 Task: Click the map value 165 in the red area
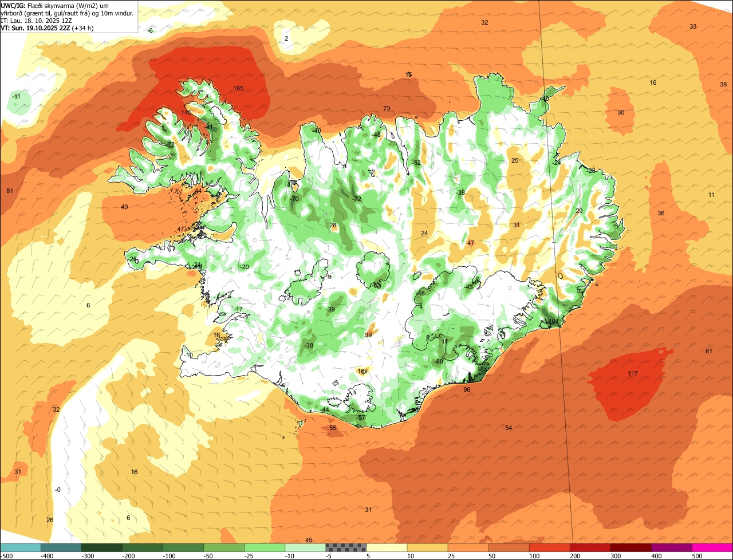point(239,88)
